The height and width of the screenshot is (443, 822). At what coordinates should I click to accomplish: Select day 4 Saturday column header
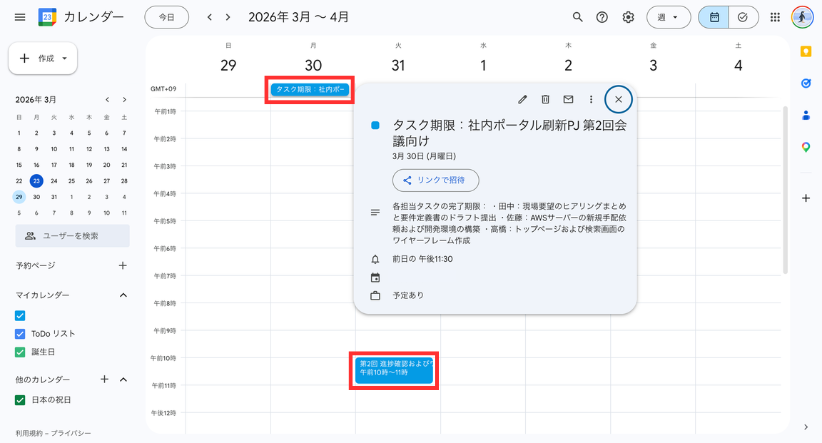point(738,66)
